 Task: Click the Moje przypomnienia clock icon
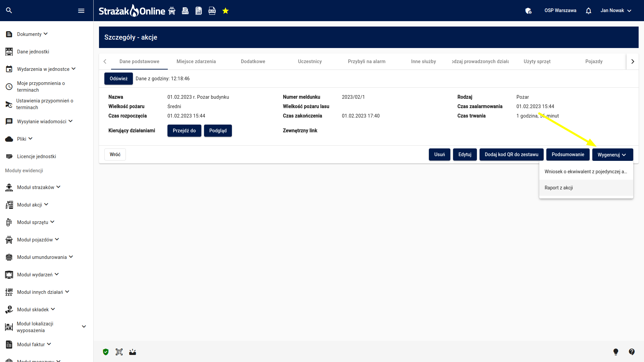[x=9, y=87]
